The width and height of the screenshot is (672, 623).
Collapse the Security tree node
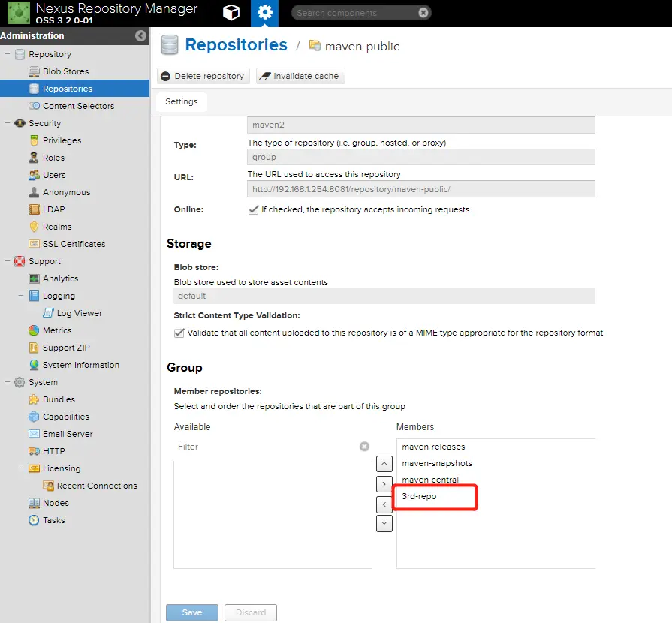tap(8, 123)
